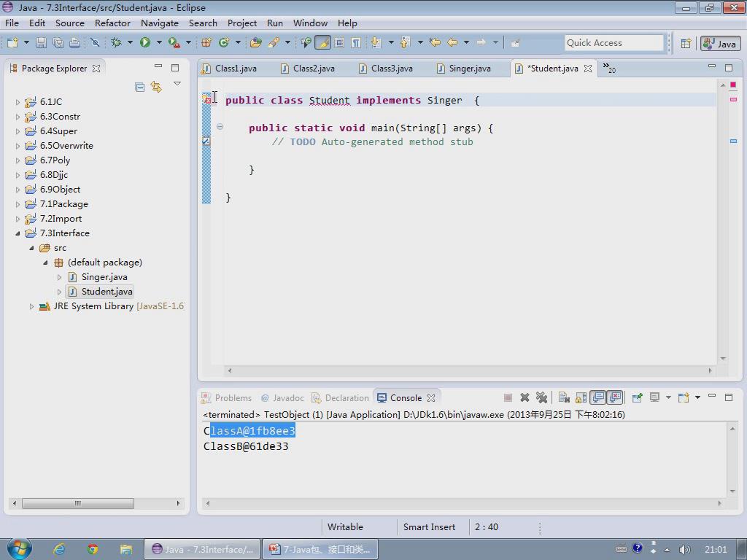Switch to the Problems tab
Viewport: 747px width, 560px height.
coord(228,398)
